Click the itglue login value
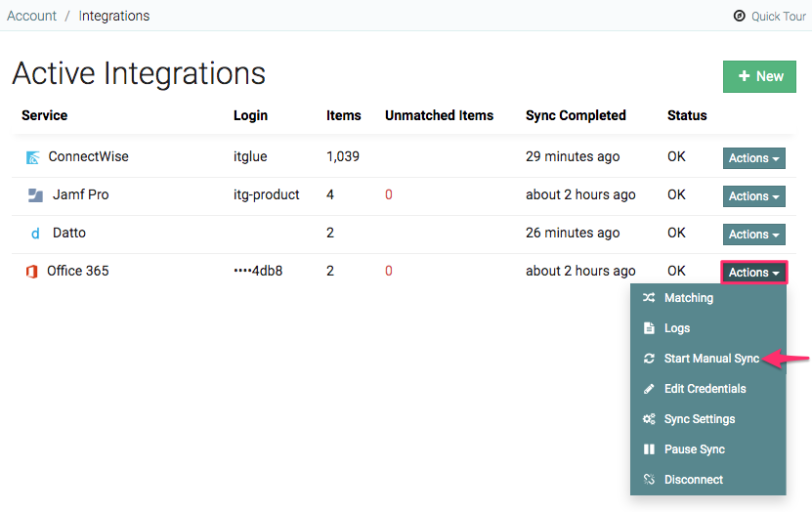Viewport: 812px width, 512px height. pyautogui.click(x=250, y=157)
